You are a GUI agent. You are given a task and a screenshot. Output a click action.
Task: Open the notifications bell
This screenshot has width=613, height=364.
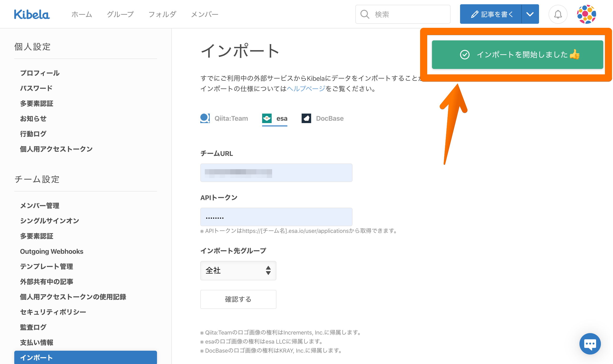tap(558, 14)
